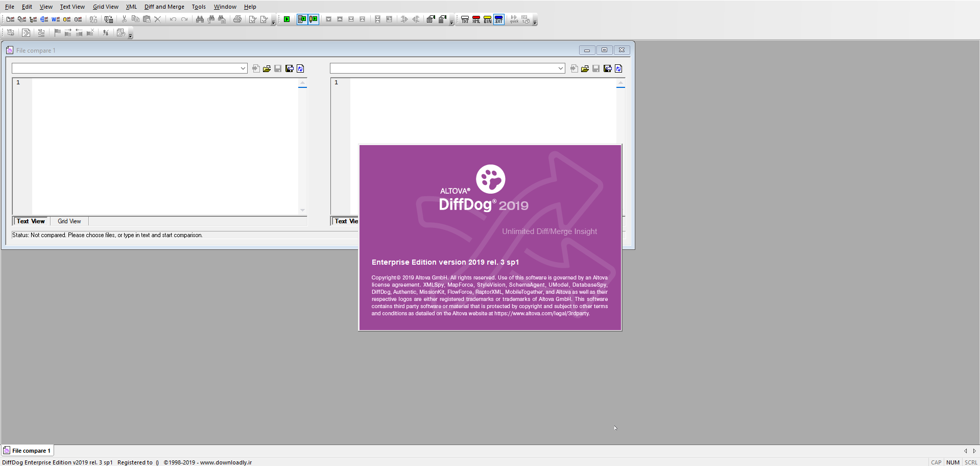Click the Remove All Bookmarks icon
The height and width of the screenshot is (466, 980).
click(x=90, y=33)
